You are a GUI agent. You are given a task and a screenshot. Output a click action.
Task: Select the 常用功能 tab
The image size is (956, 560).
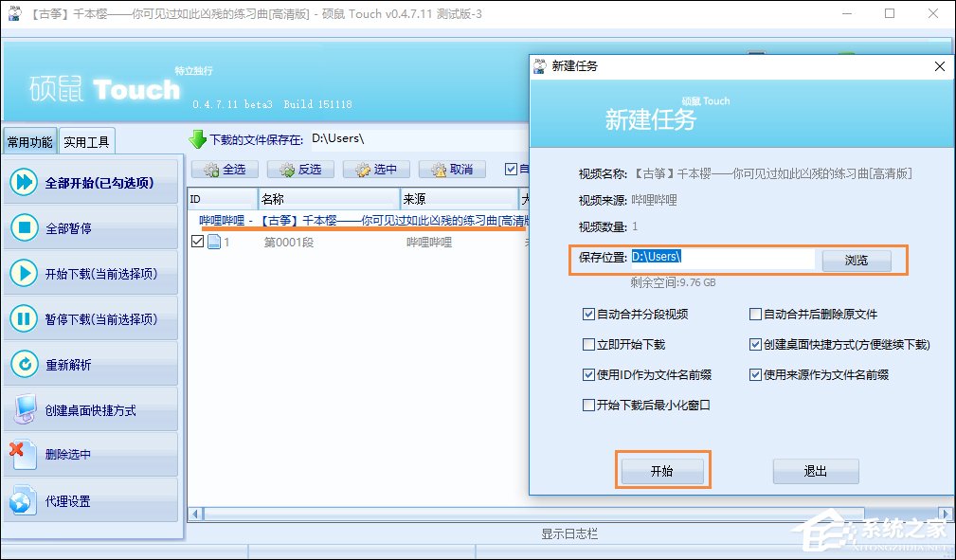tap(29, 140)
